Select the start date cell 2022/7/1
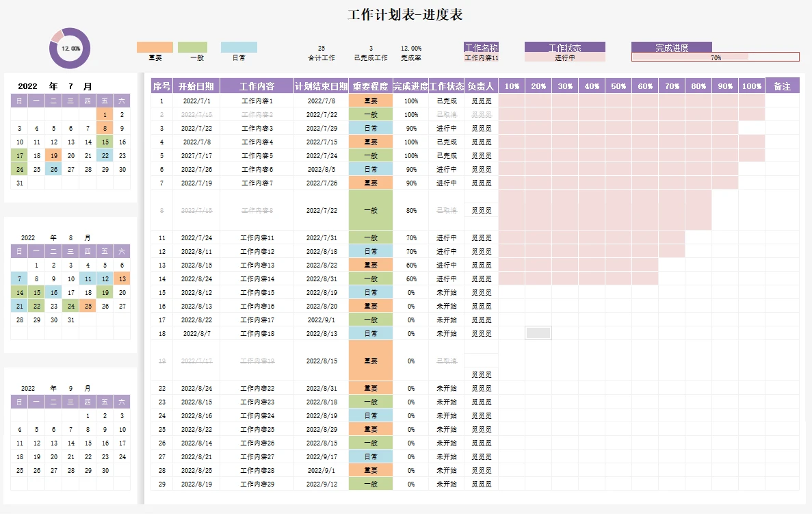Viewport: 812px width, 518px height. 196,101
